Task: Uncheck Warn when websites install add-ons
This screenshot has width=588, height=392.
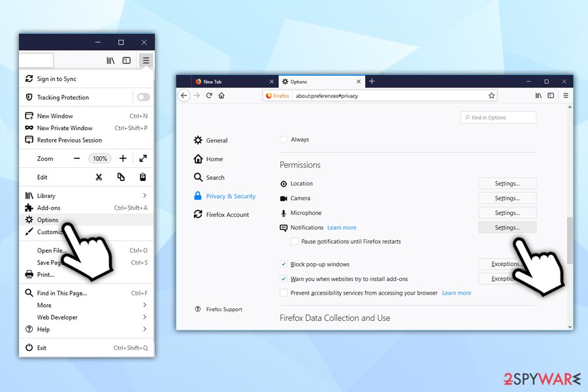Action: point(284,279)
